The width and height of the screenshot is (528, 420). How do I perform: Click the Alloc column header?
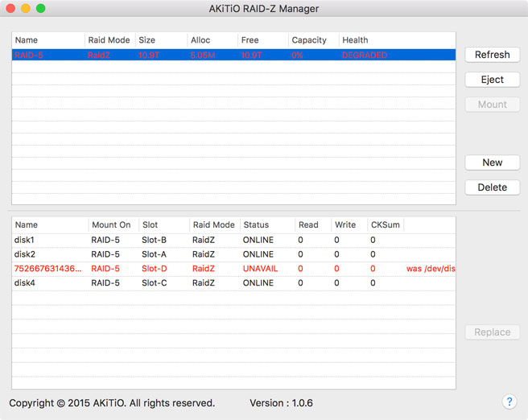pos(201,40)
